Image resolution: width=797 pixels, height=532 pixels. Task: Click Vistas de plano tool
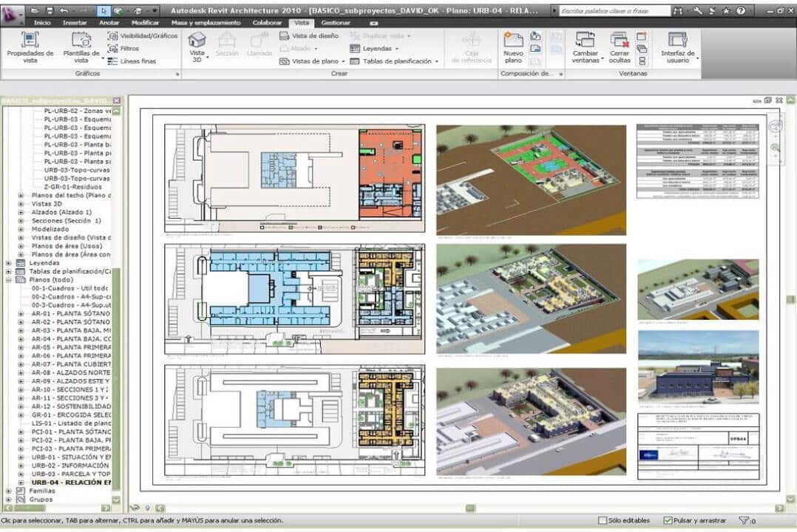[x=311, y=61]
